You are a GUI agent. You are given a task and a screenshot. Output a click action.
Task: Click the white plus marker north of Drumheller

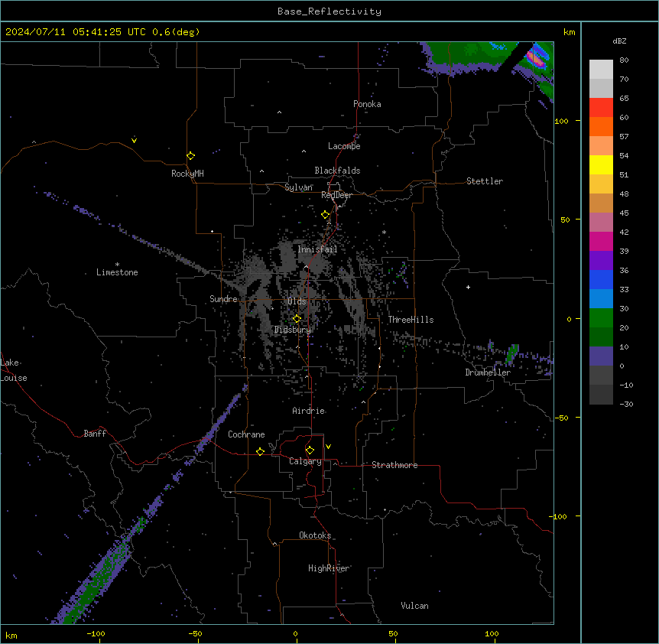pyautogui.click(x=468, y=287)
